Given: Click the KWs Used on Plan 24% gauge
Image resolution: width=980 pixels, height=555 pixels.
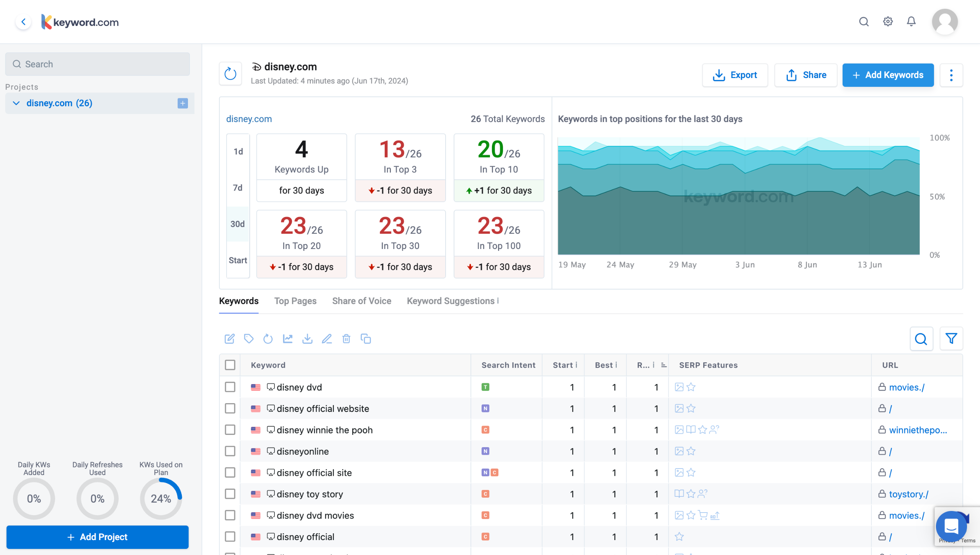Looking at the screenshot, I should pyautogui.click(x=161, y=499).
